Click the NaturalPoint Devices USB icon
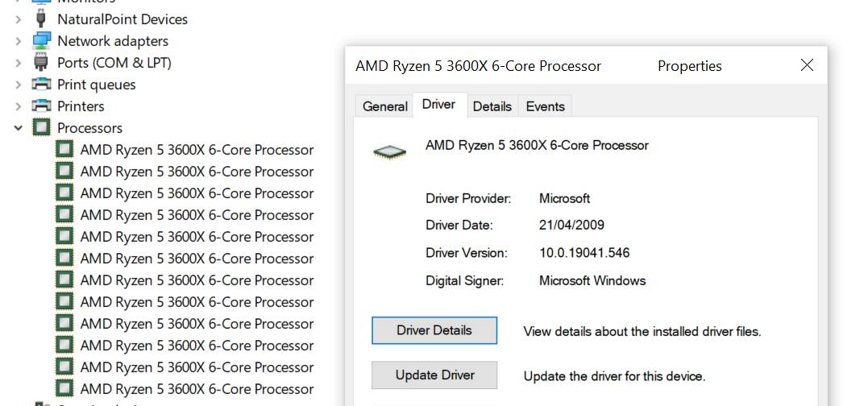 click(x=41, y=19)
